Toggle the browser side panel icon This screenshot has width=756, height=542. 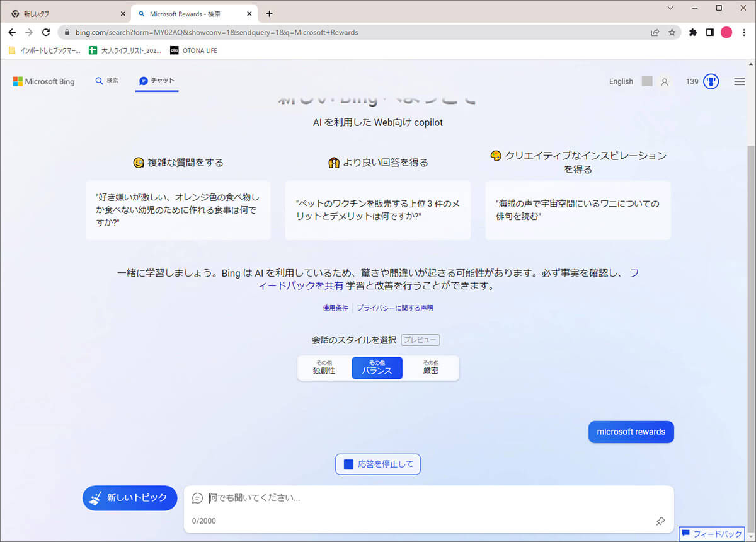tap(710, 32)
